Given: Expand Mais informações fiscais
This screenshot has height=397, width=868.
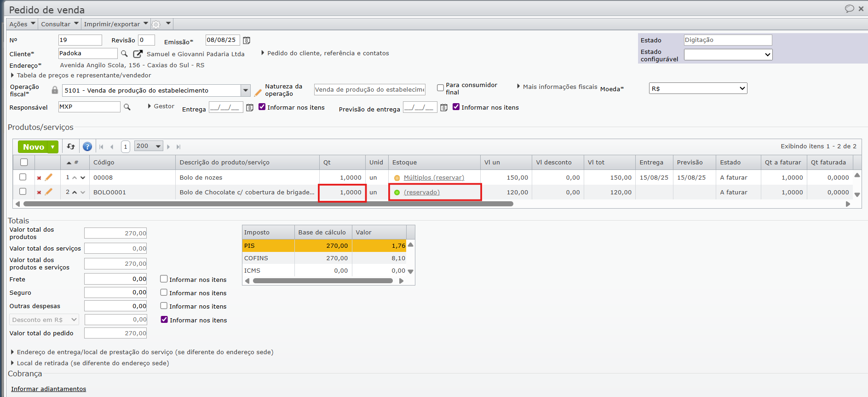Looking at the screenshot, I should coord(558,87).
